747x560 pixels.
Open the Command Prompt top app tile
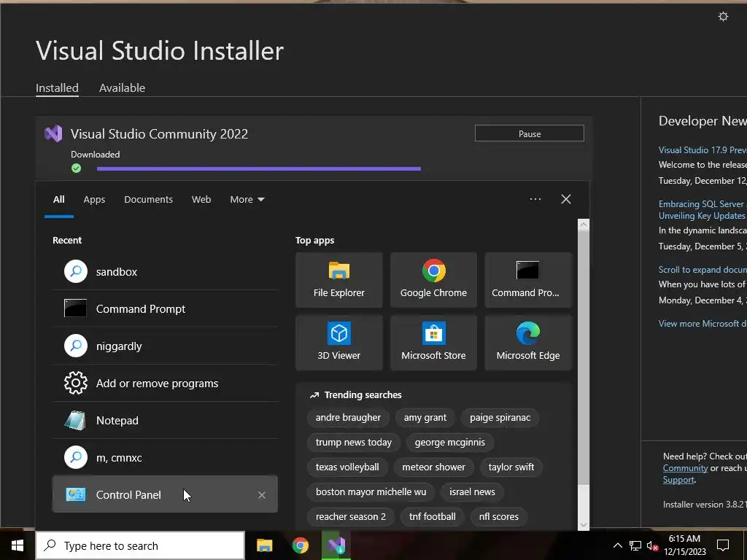coord(528,280)
